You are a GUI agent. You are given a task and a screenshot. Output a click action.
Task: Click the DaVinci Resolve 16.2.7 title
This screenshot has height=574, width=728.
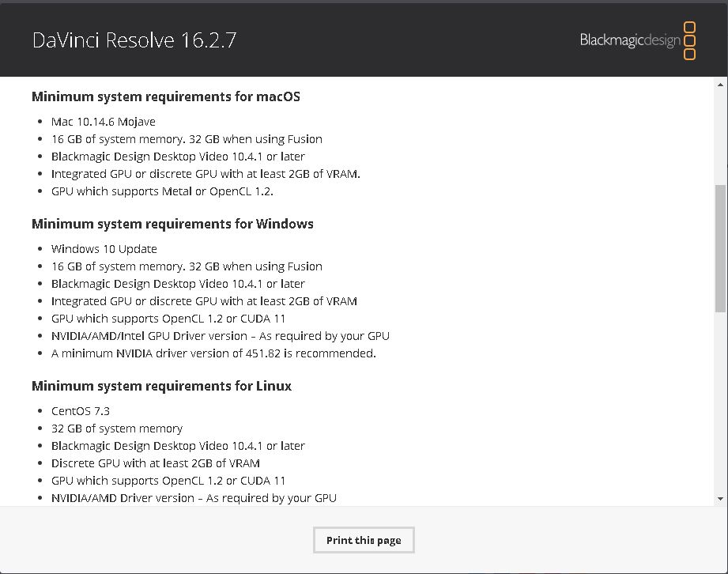[134, 40]
